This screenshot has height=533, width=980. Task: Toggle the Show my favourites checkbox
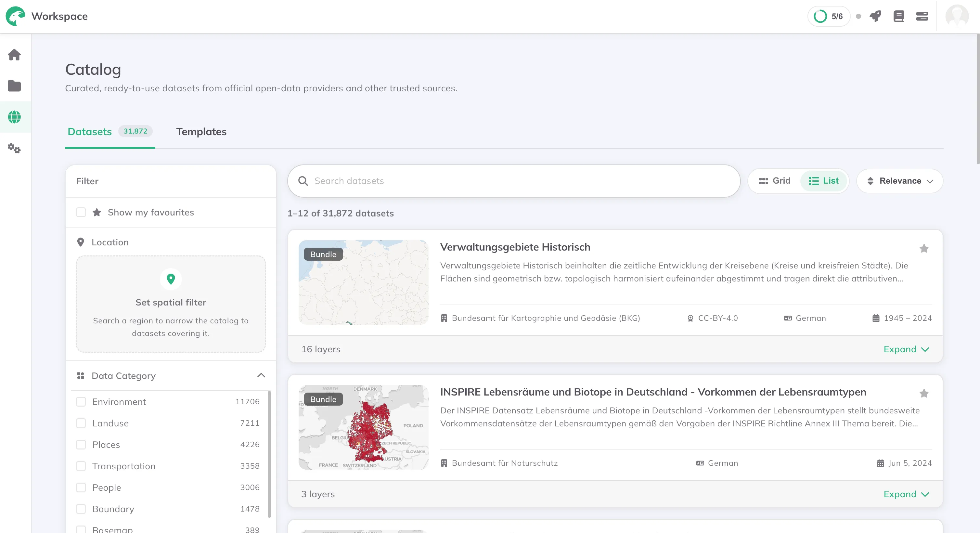[x=81, y=212]
